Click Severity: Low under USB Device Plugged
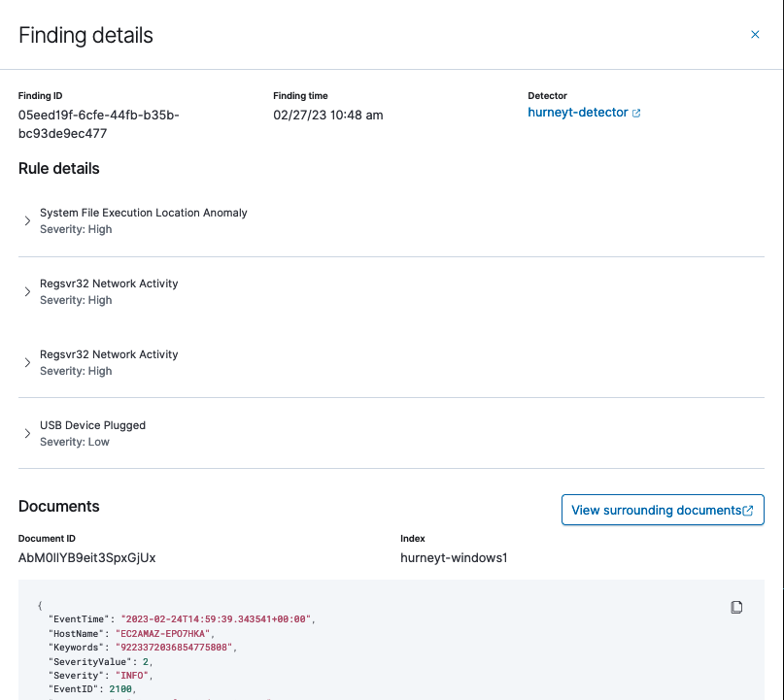Screen dimensions: 784x700 click(x=75, y=442)
